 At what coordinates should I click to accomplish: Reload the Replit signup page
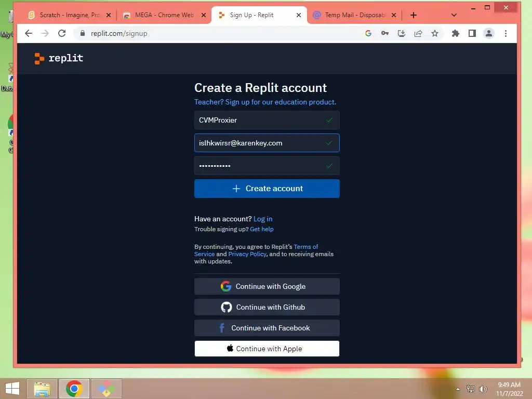[62, 33]
